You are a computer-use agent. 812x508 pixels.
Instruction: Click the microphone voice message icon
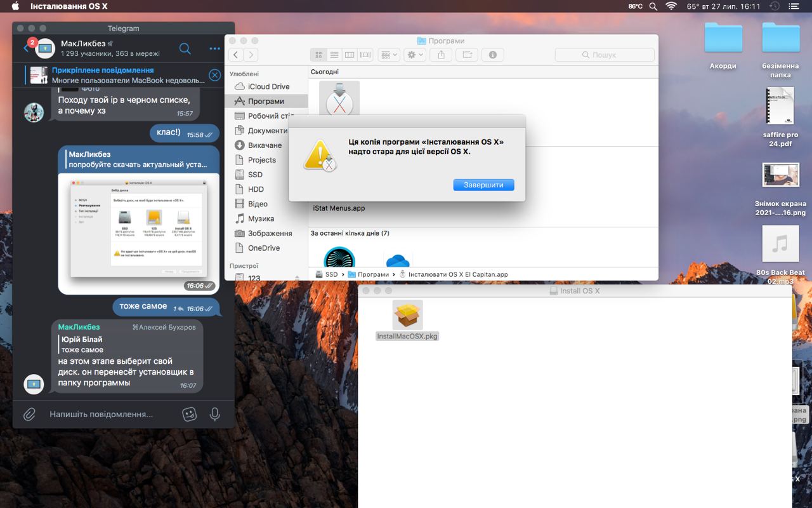(x=215, y=414)
